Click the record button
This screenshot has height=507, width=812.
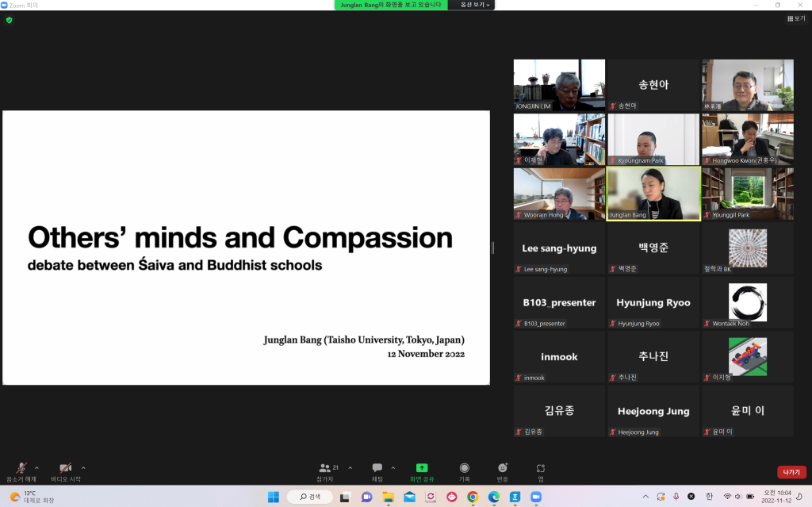[x=465, y=469]
